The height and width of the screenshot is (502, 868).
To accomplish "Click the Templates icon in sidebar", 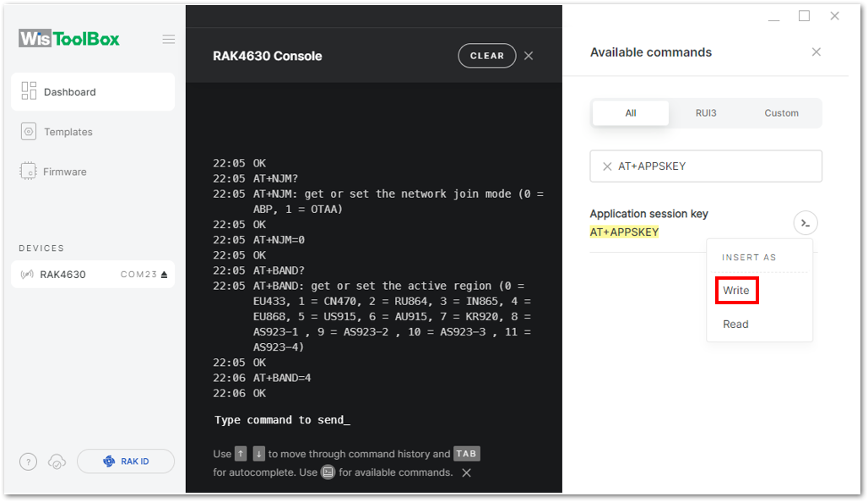I will point(28,131).
